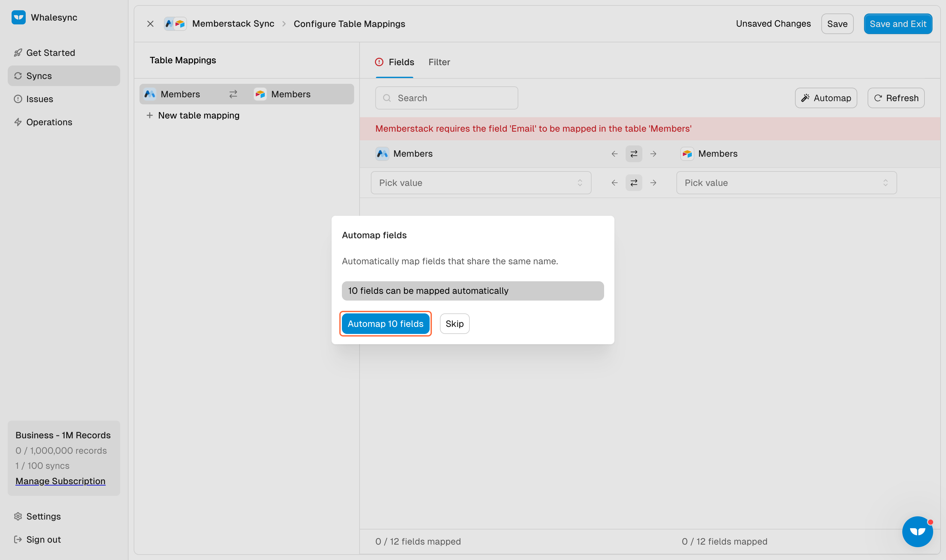Click the Automap wand button
This screenshot has width=946, height=560.
826,98
